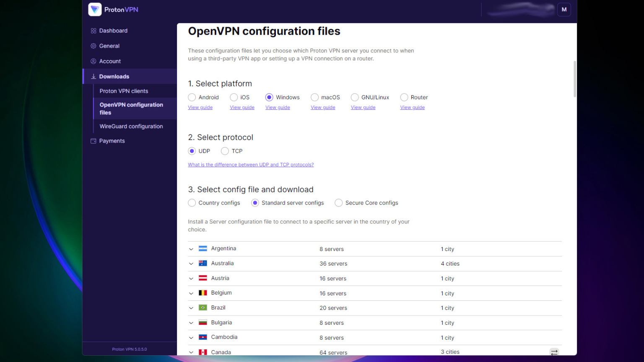Screen dimensions: 644x362
Task: Switch protocol to TCP
Action: 225,151
